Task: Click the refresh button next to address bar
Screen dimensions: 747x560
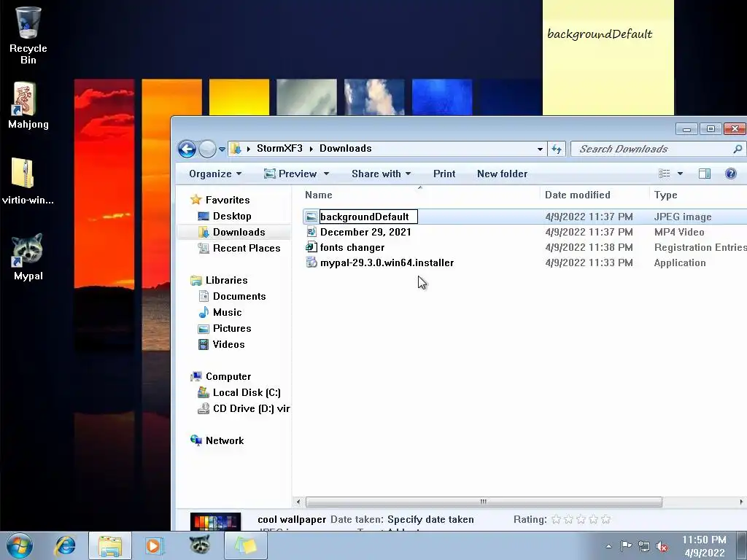Action: tap(557, 149)
